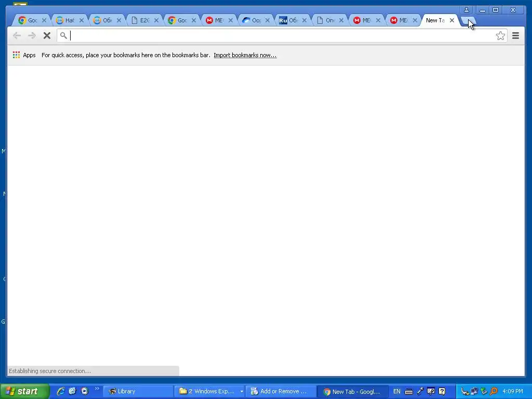532x399 pixels.
Task: Click the Back navigation arrow
Action: [17, 36]
